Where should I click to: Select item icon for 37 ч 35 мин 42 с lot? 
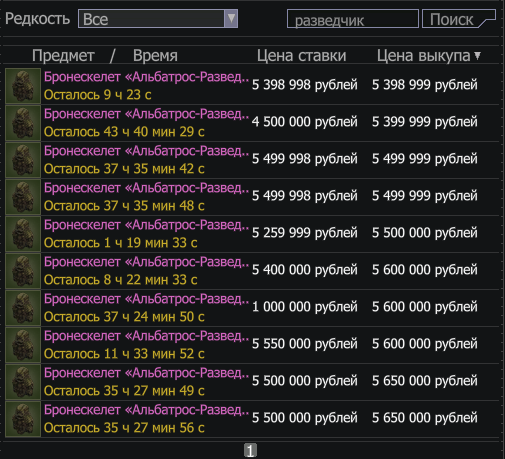click(x=23, y=160)
